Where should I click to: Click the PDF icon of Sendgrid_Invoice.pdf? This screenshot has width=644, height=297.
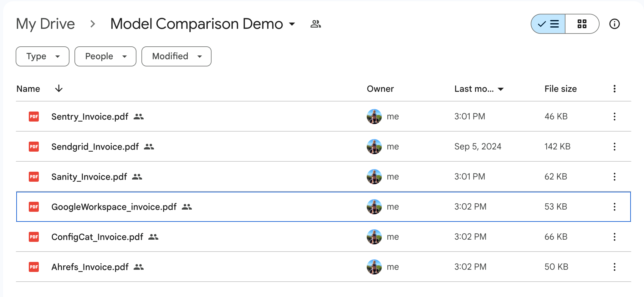point(34,147)
